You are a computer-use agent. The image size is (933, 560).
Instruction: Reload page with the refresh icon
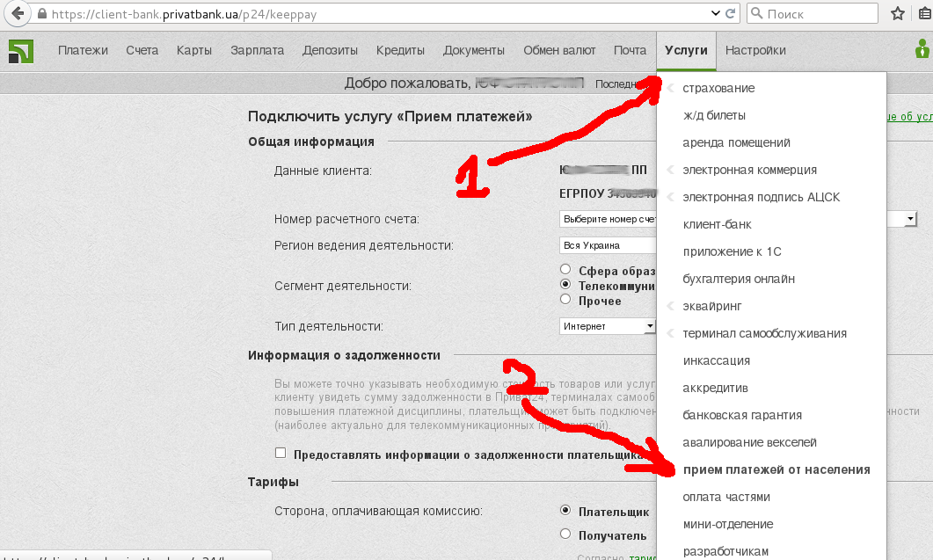point(731,13)
